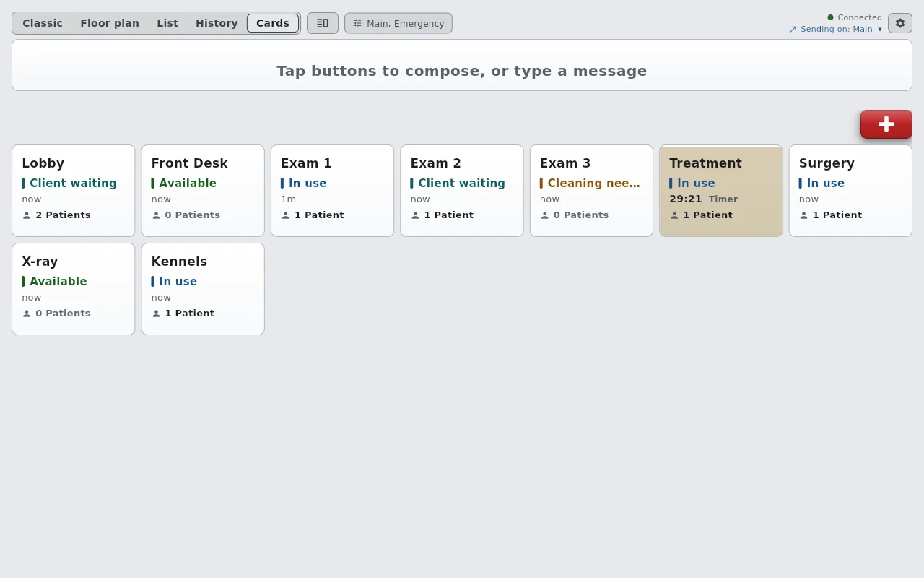
Task: Open the History tab
Action: tap(217, 23)
